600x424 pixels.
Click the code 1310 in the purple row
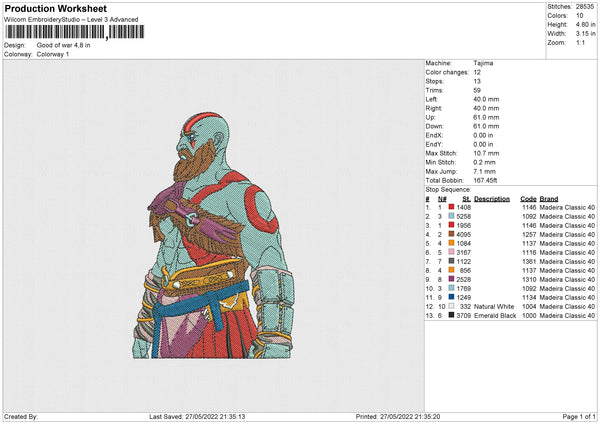[x=529, y=279]
